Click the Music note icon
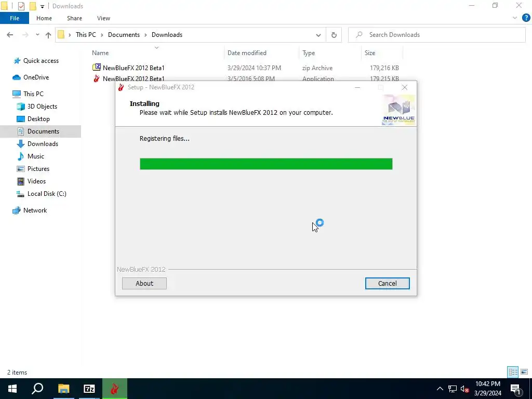The image size is (532, 399). pos(21,156)
